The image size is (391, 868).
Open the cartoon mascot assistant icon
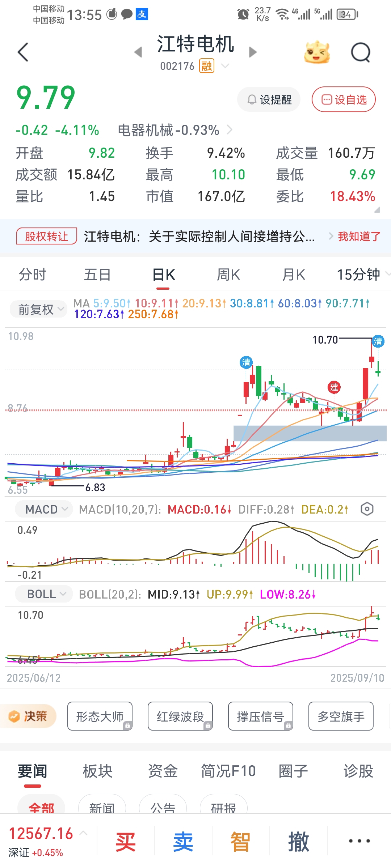click(x=317, y=52)
